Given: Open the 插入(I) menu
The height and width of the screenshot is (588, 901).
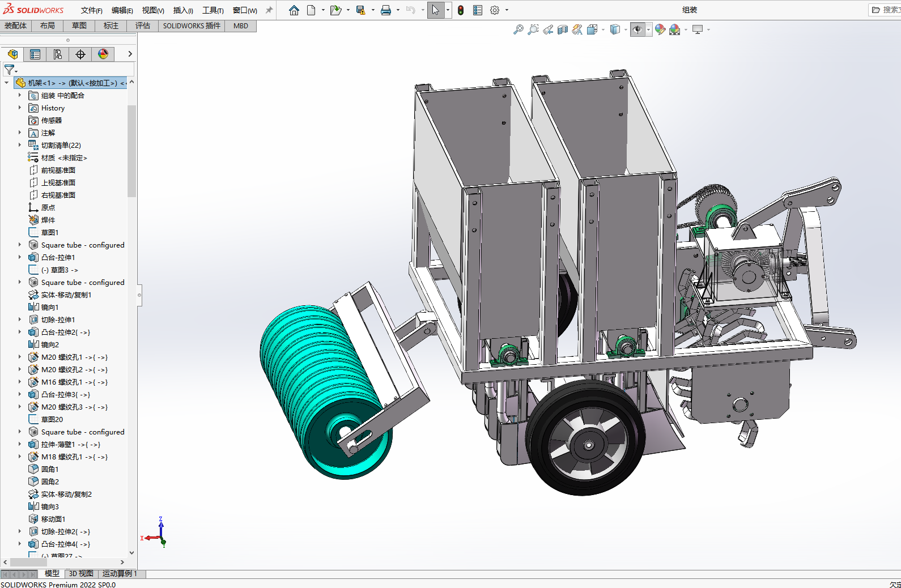Looking at the screenshot, I should tap(182, 10).
